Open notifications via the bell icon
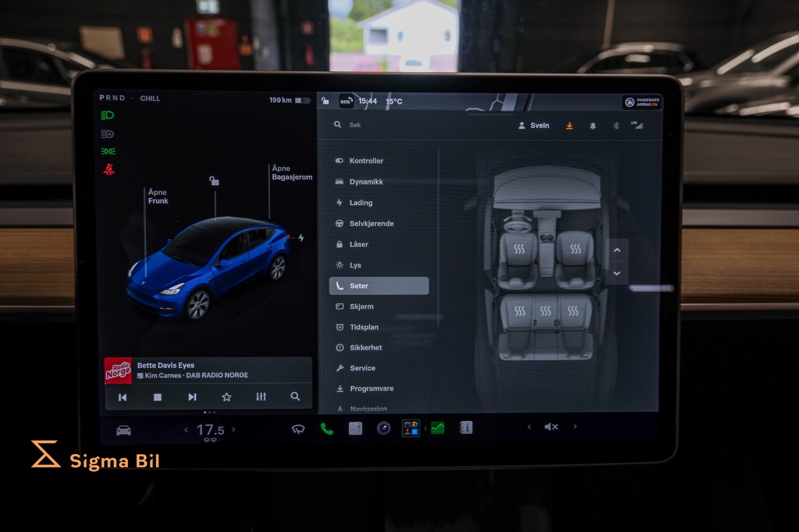This screenshot has width=799, height=532. click(x=593, y=126)
